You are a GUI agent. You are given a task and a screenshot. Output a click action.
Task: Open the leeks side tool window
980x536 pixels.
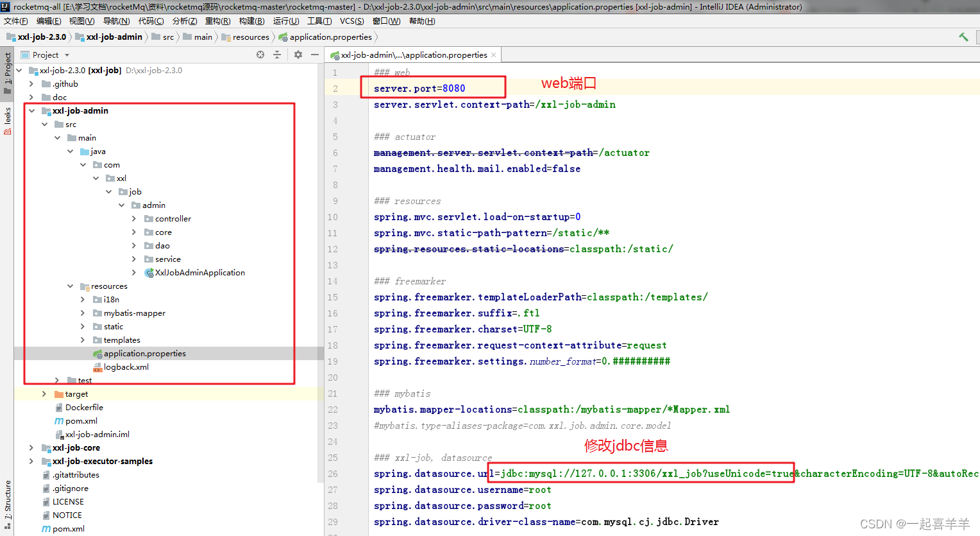click(8, 120)
